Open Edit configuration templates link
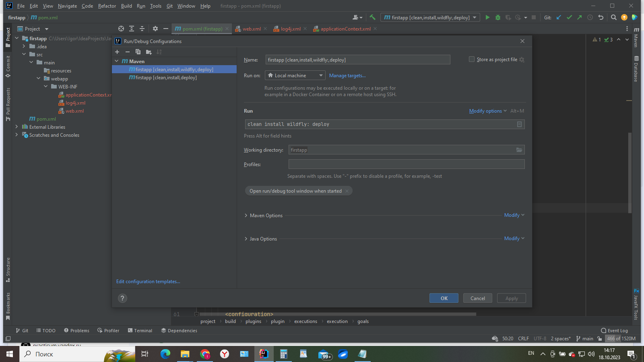This screenshot has height=362, width=644. 148,282
